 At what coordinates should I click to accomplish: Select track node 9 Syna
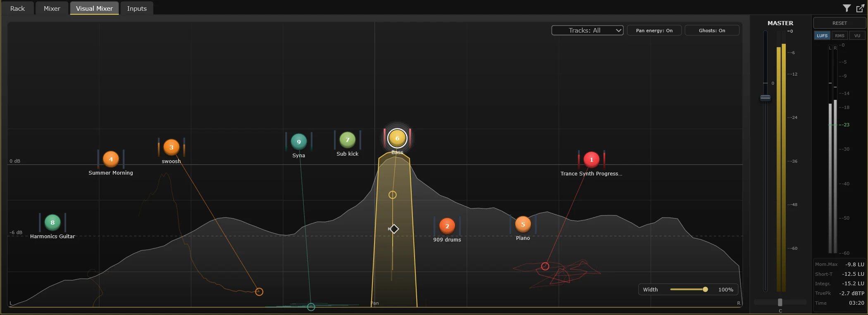point(298,142)
